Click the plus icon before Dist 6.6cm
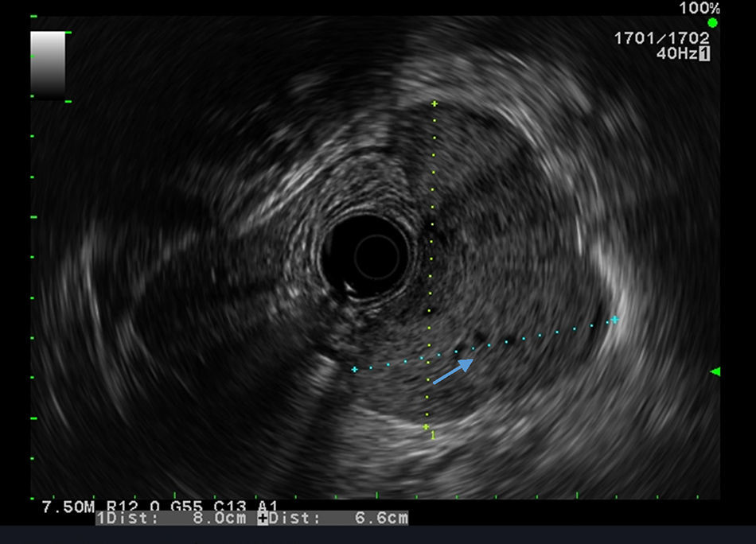The height and width of the screenshot is (544, 756). point(263,519)
